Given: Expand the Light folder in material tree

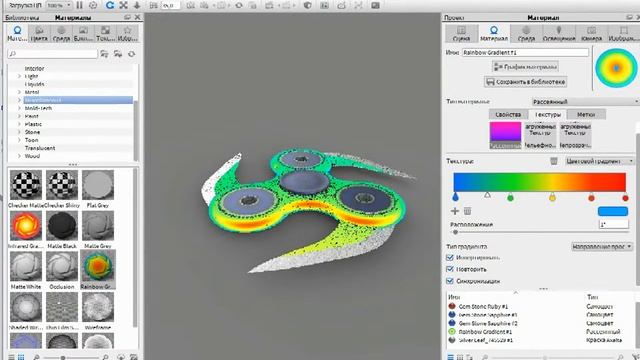Looking at the screenshot, I should point(19,76).
